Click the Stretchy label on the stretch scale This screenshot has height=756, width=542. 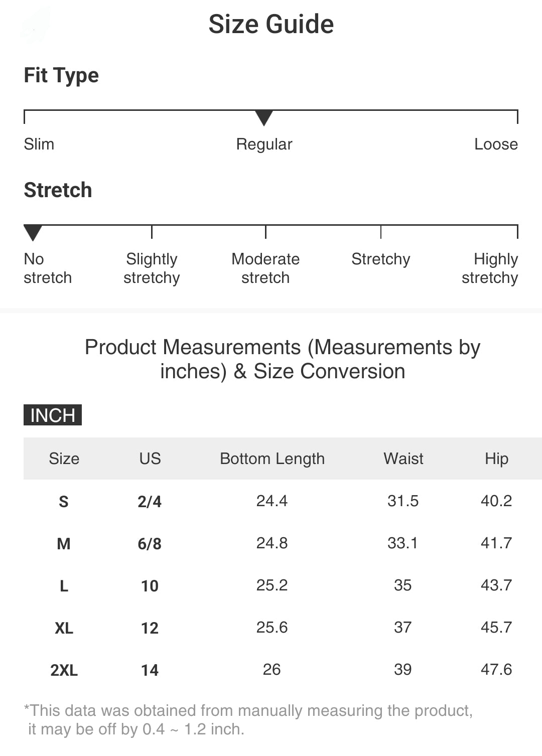(x=380, y=259)
